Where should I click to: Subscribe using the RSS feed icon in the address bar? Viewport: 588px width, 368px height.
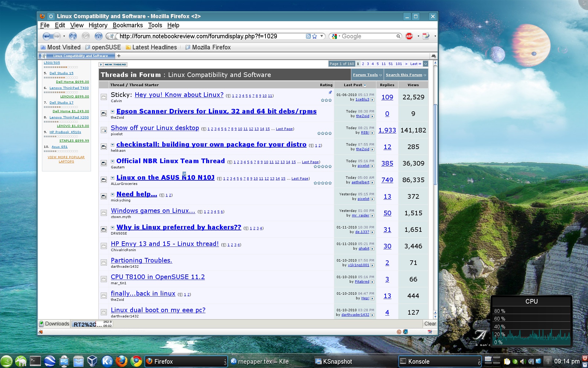[x=308, y=36]
